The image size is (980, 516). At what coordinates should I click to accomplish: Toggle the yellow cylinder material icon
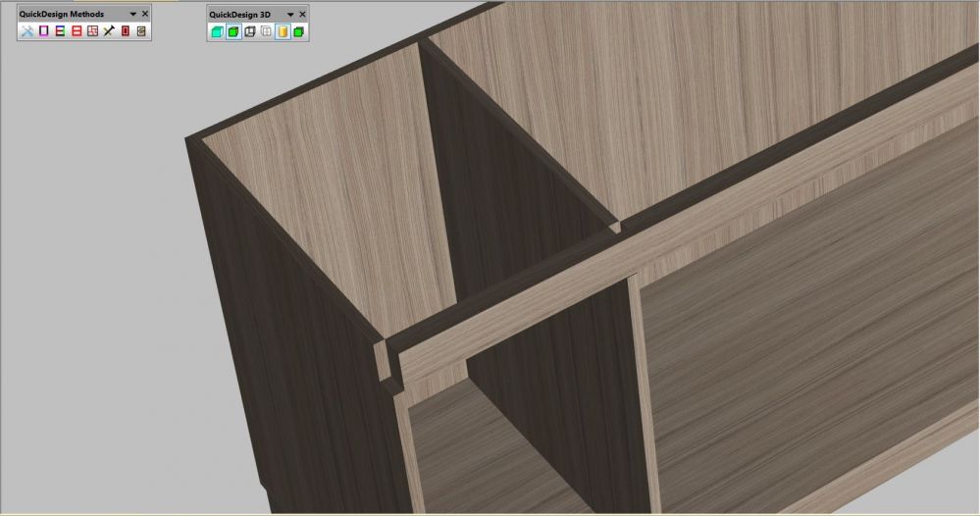click(x=283, y=31)
